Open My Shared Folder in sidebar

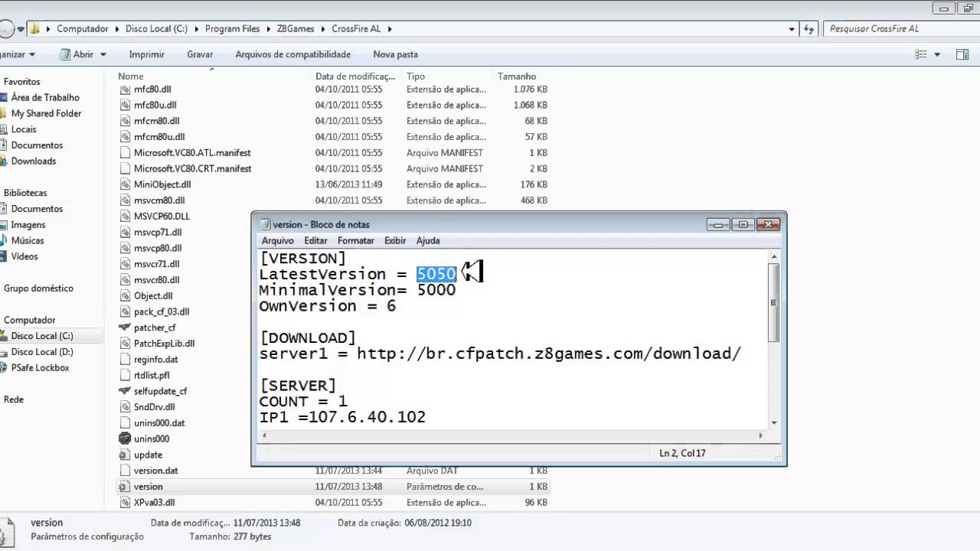(x=46, y=113)
